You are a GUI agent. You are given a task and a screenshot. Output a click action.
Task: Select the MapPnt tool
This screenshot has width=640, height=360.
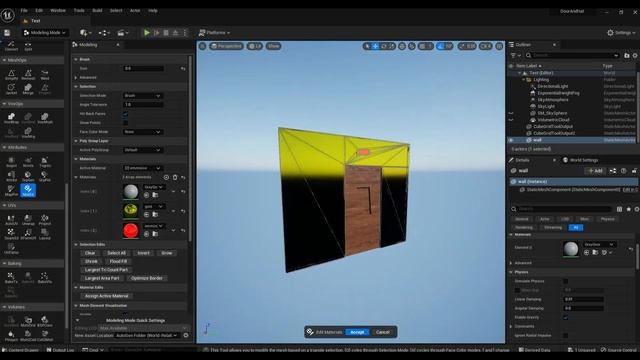click(11, 191)
